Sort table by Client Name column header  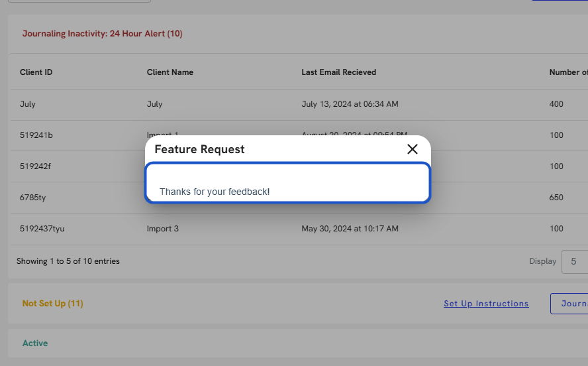(x=170, y=72)
